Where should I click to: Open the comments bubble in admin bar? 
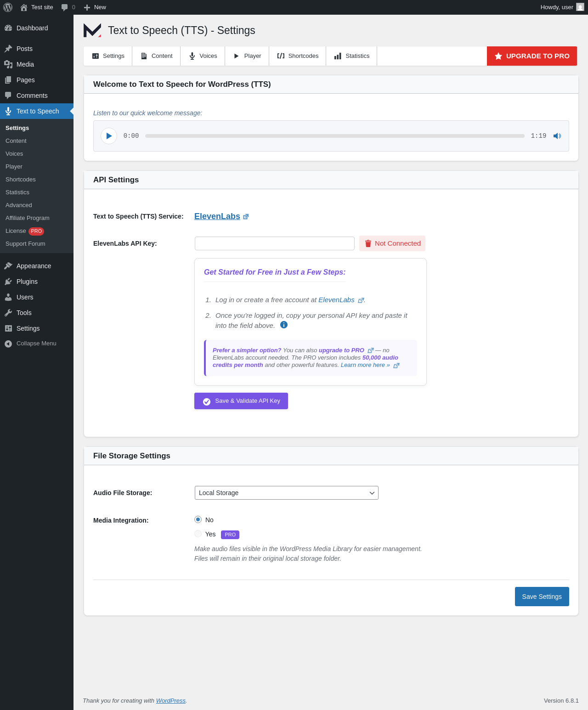[x=68, y=7]
